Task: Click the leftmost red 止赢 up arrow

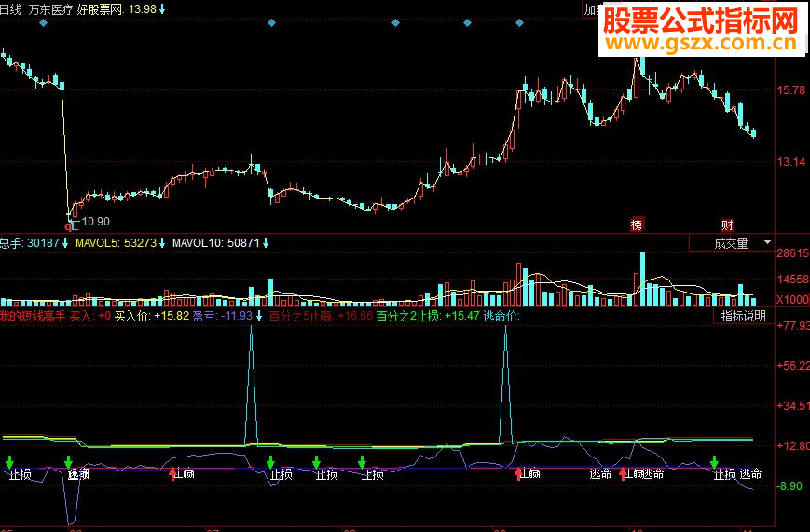Action: pyautogui.click(x=172, y=473)
